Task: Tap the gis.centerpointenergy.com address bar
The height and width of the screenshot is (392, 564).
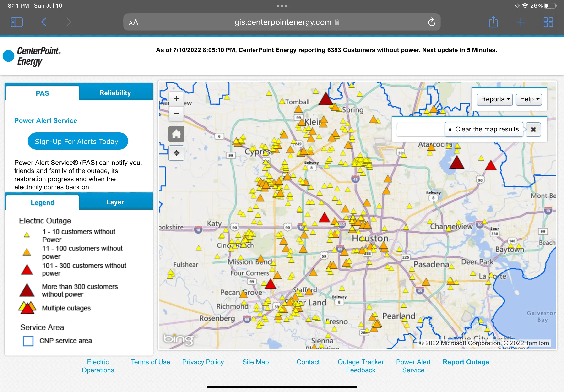Action: tap(282, 22)
